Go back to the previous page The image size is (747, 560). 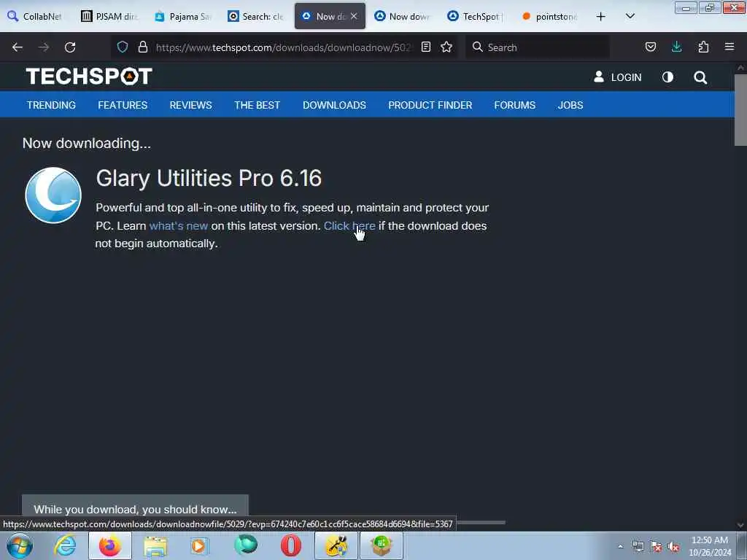click(x=18, y=47)
